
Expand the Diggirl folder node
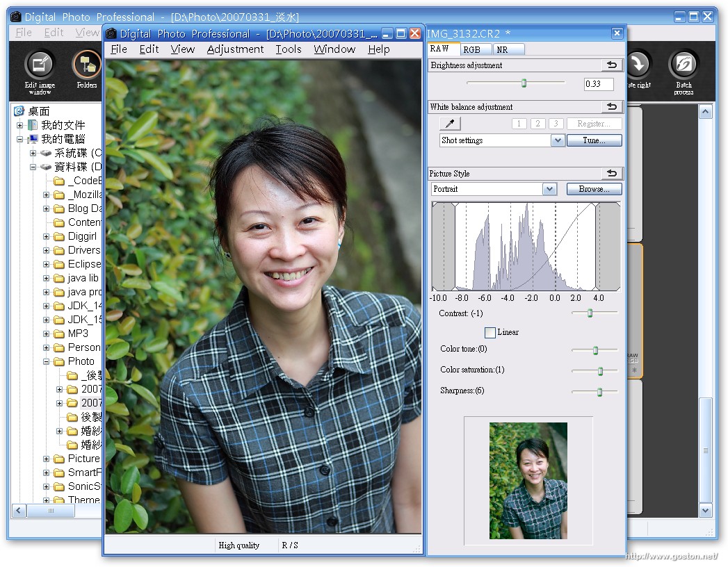pos(47,237)
